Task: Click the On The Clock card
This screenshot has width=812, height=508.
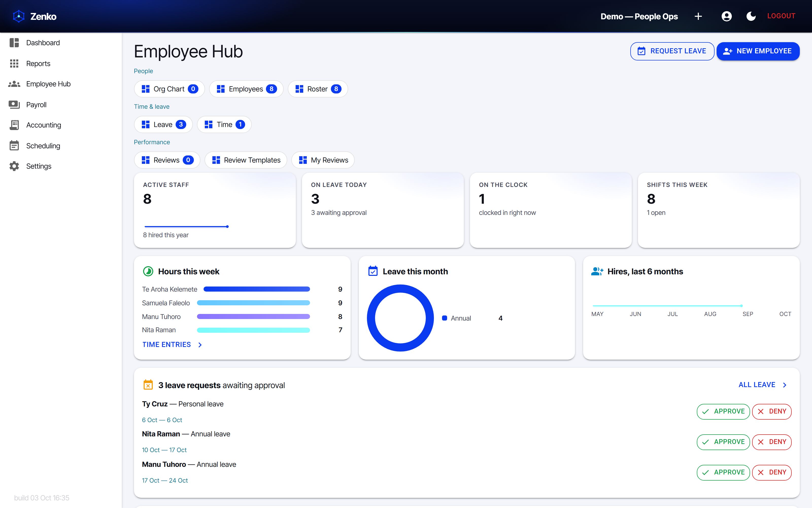Action: [x=551, y=210]
